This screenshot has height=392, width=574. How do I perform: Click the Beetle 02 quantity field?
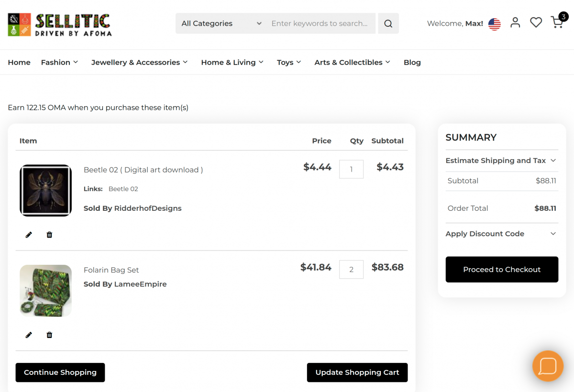[351, 169]
